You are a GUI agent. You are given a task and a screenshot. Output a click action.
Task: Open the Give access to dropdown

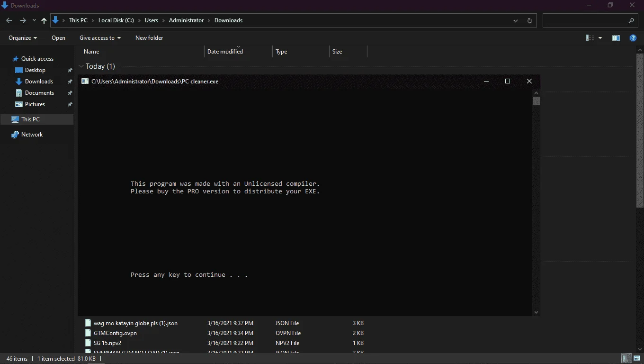click(100, 38)
